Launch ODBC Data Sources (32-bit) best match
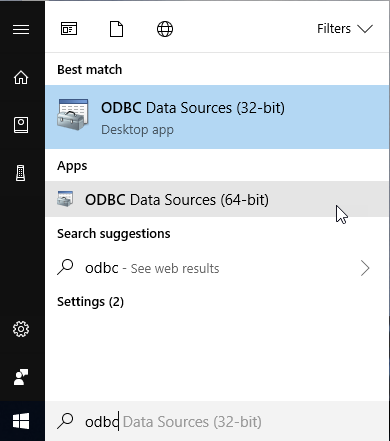 pos(217,117)
